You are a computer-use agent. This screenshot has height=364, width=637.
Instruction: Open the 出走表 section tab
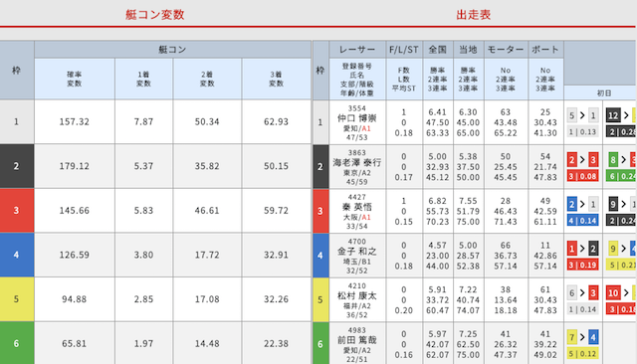click(474, 15)
